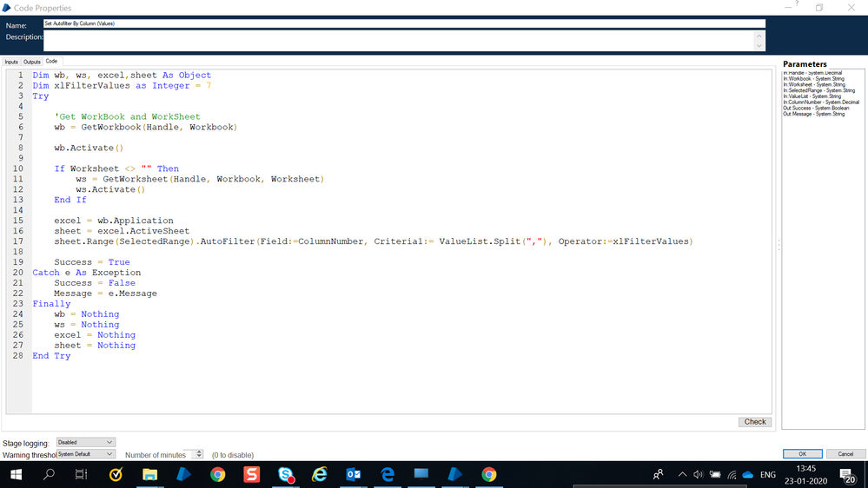Open the notification action center
The image size is (868, 488).
847,475
